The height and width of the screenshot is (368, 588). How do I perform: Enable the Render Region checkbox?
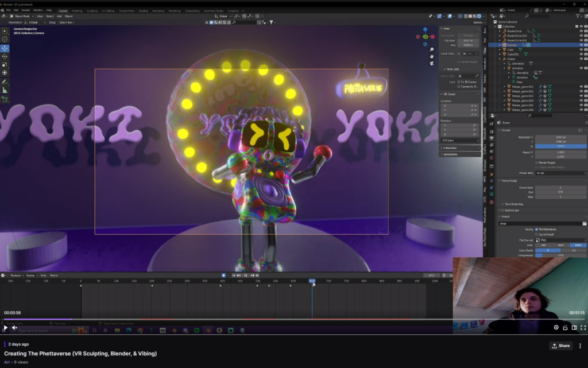(x=536, y=162)
